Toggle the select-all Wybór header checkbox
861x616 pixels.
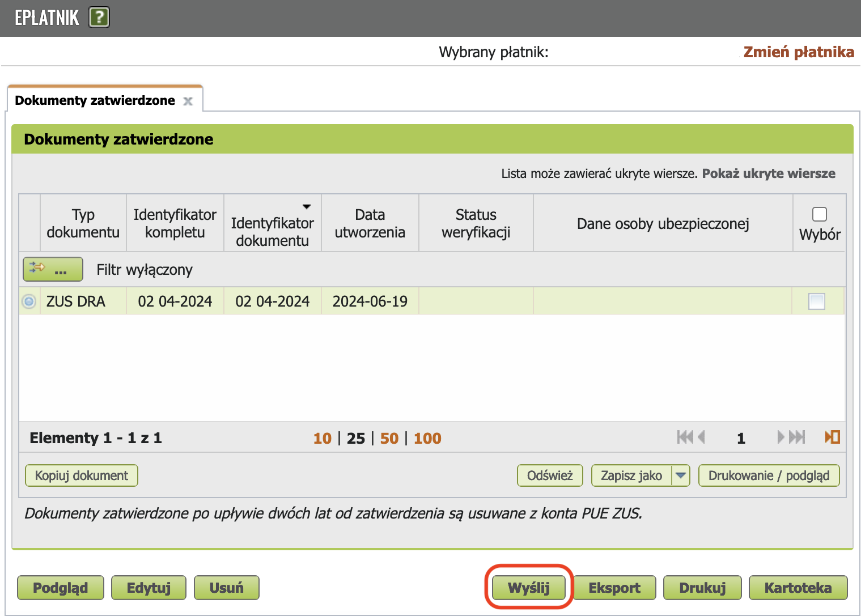tap(820, 214)
